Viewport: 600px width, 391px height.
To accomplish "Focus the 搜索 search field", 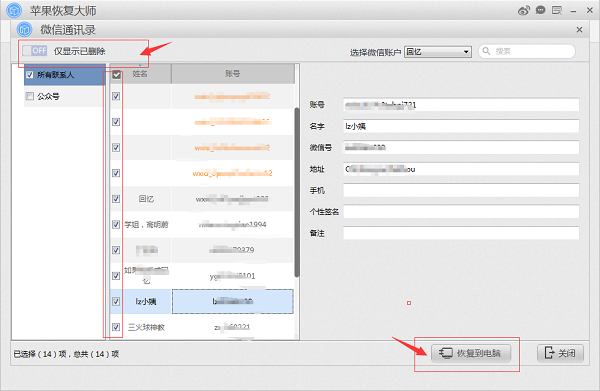I will tap(527, 51).
